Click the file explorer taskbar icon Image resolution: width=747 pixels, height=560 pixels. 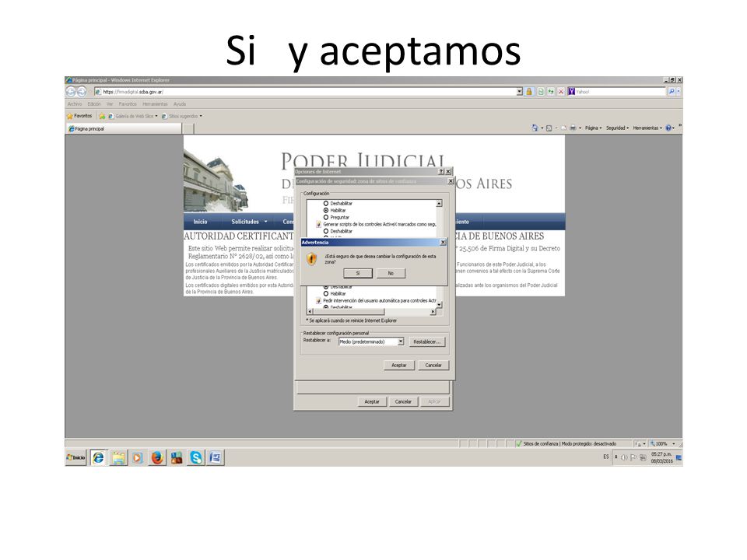118,457
